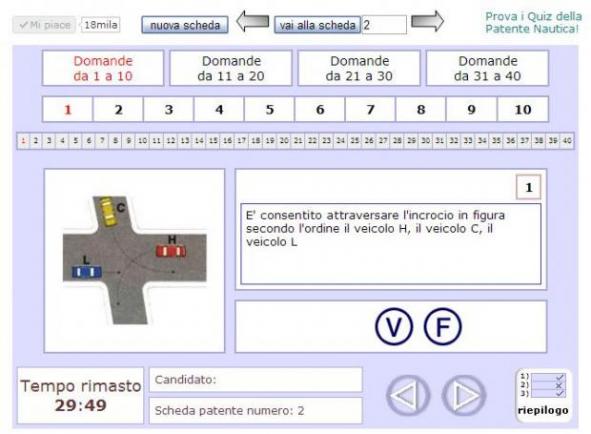Jump to question 40 in the small strip
Viewport: 591px width, 434px height.
coord(567,141)
